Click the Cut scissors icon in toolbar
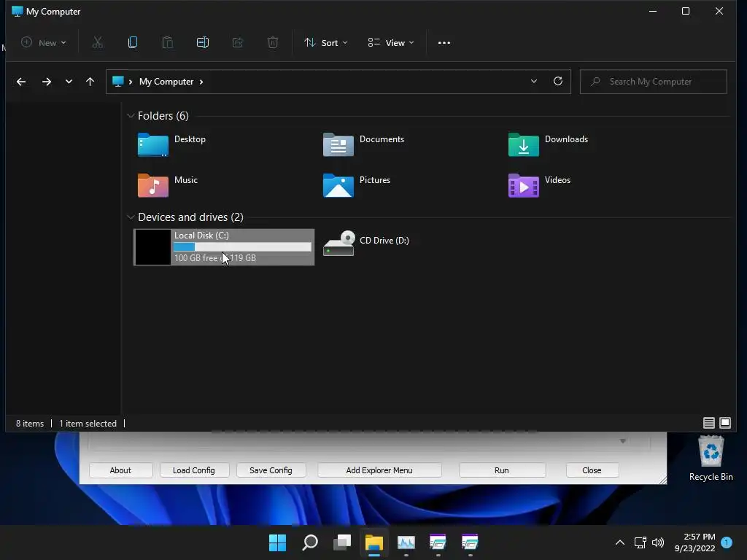Viewport: 747px width, 560px height. point(97,42)
